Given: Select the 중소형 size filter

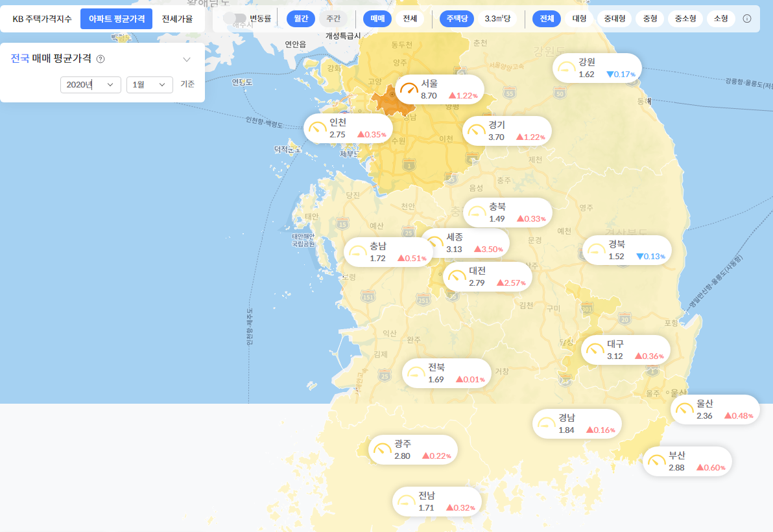Looking at the screenshot, I should (685, 19).
